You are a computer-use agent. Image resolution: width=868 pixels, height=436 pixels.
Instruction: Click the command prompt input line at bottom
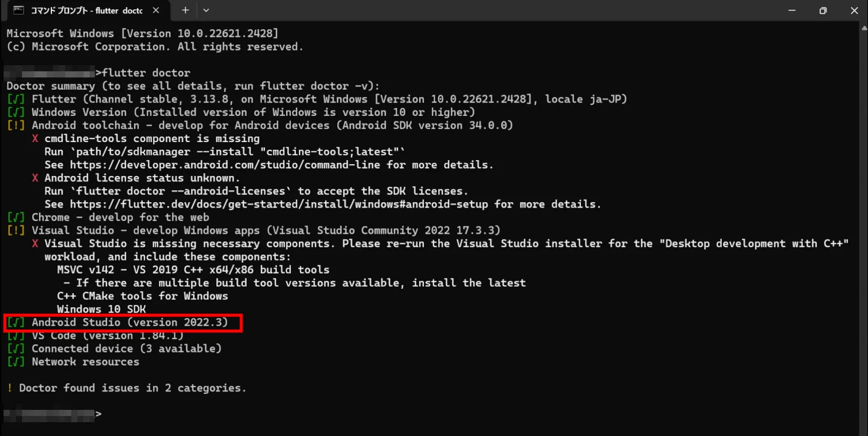(x=431, y=414)
